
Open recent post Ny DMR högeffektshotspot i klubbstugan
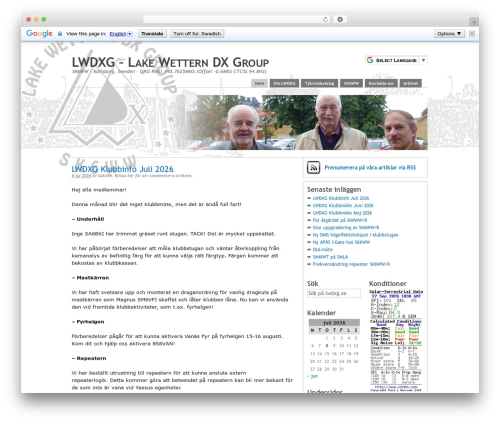pos(355,235)
